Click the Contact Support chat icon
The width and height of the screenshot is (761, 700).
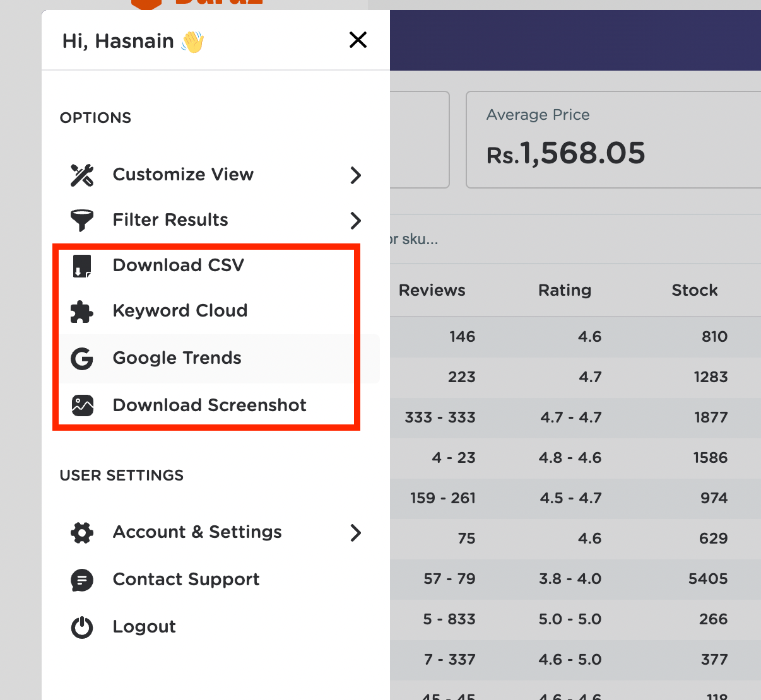[x=82, y=580]
